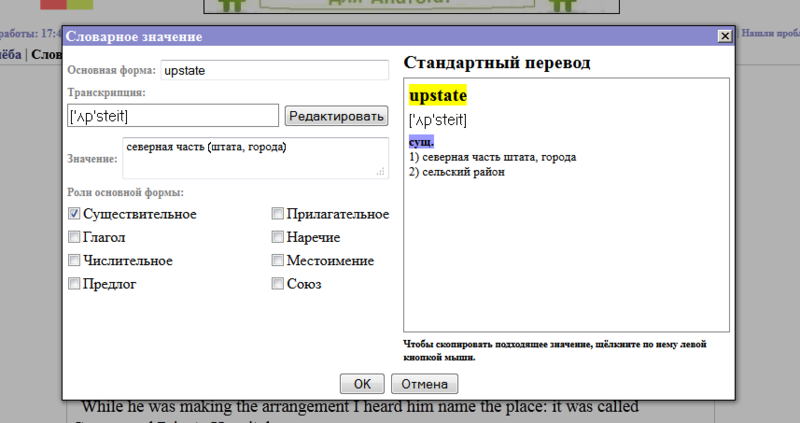
Task: Click highlighted word upstate in translation
Action: [438, 95]
